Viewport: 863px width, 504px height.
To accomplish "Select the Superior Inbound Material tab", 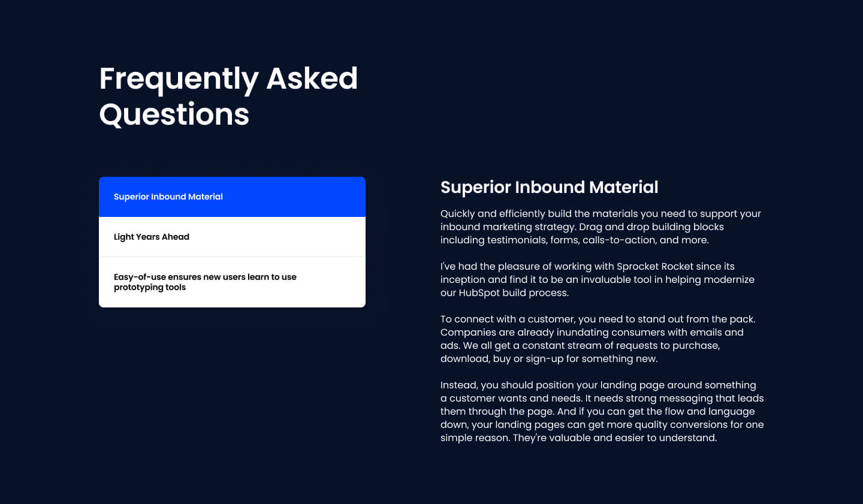I will click(232, 197).
